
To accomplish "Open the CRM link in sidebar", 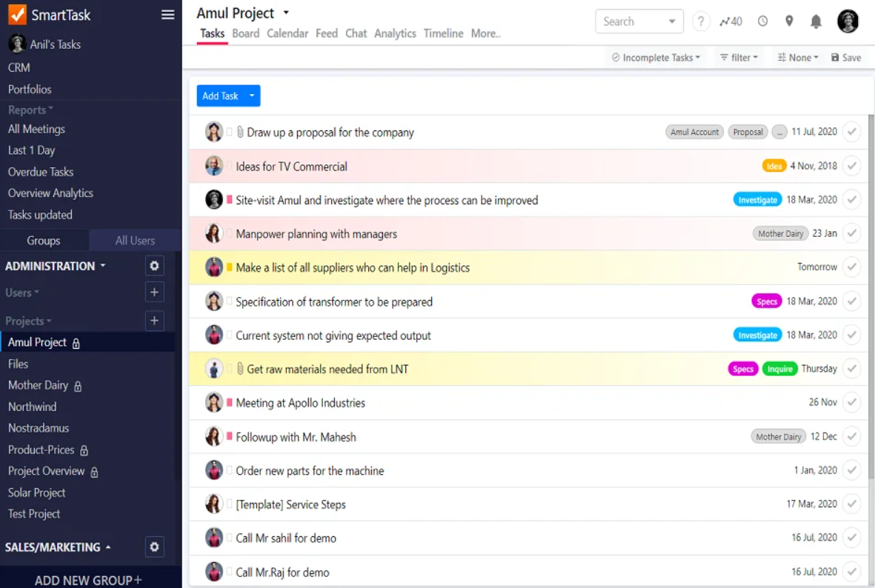I will 19,67.
